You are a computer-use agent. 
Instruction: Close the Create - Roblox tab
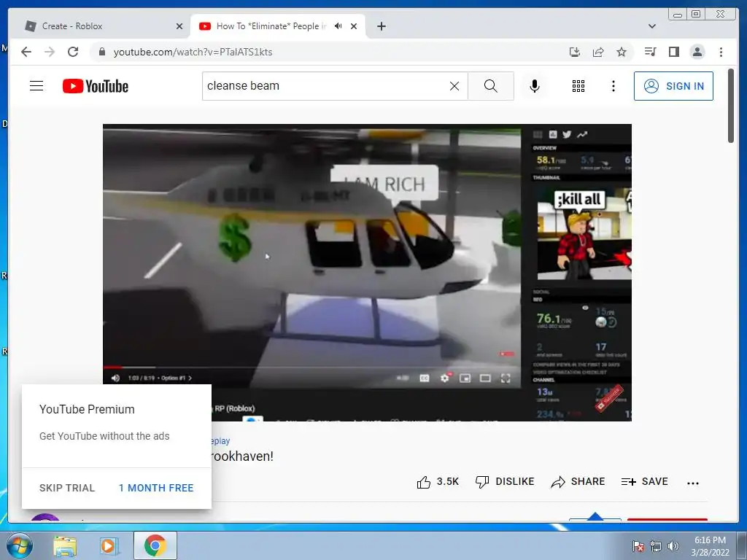179,26
